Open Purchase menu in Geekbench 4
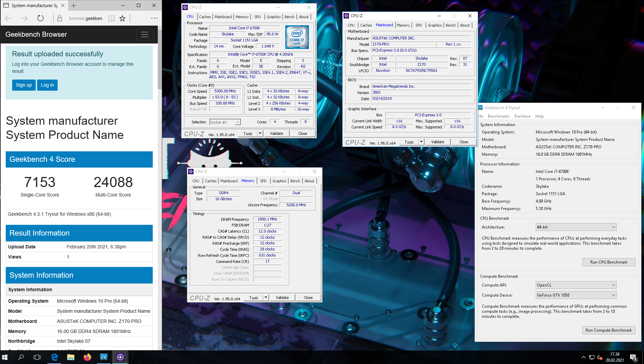This screenshot has height=364, width=644. coord(522,116)
